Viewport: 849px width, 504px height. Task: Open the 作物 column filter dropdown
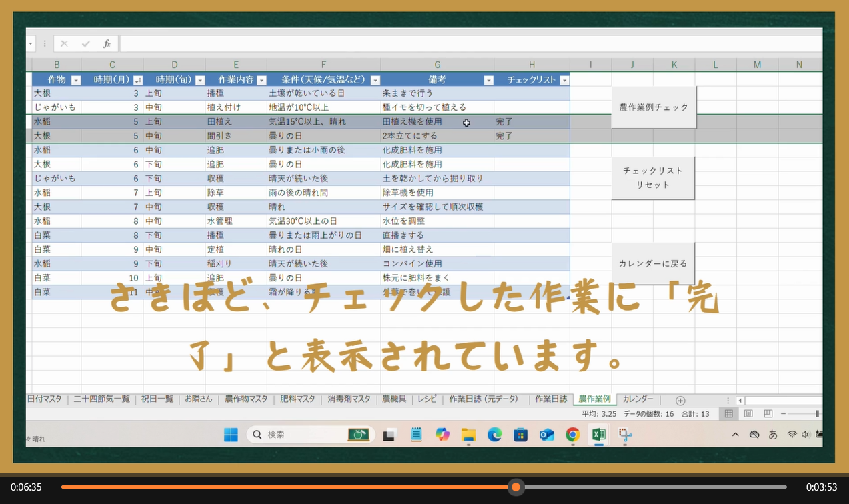click(75, 80)
